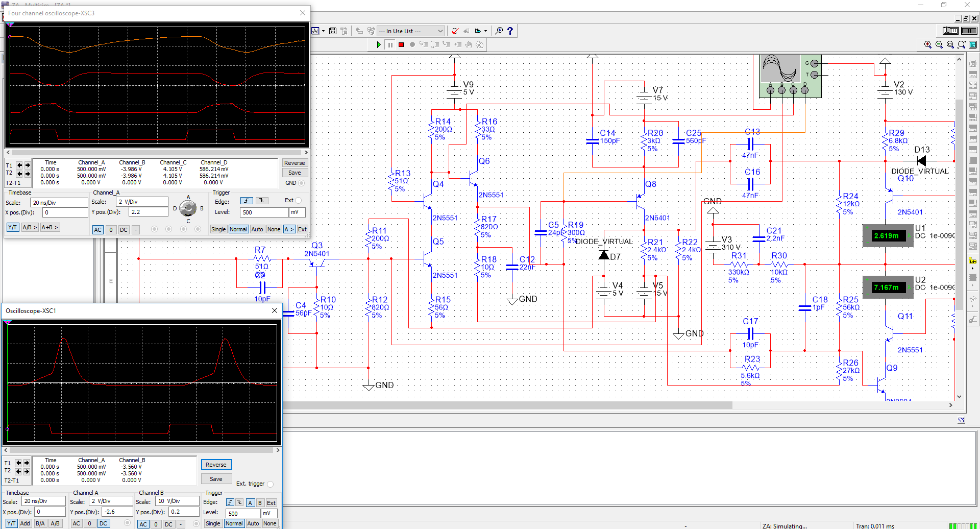Click the green Run simulation button
This screenshot has height=529, width=980.
[379, 45]
